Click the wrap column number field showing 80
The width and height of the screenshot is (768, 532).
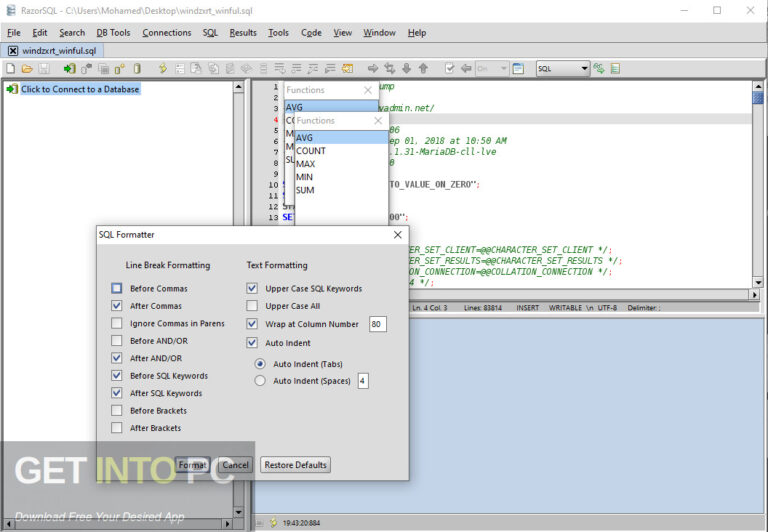[377, 324]
